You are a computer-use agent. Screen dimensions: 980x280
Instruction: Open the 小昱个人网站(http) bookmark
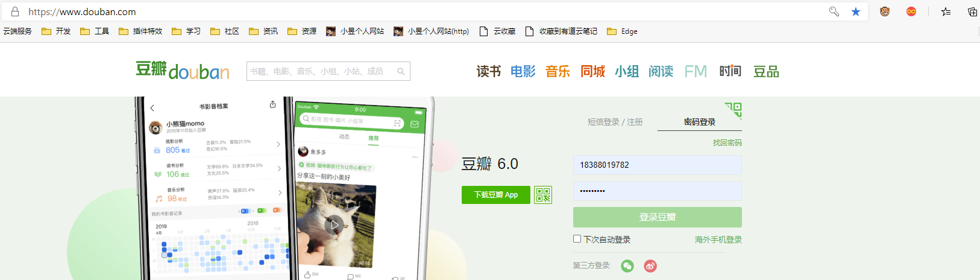click(431, 31)
